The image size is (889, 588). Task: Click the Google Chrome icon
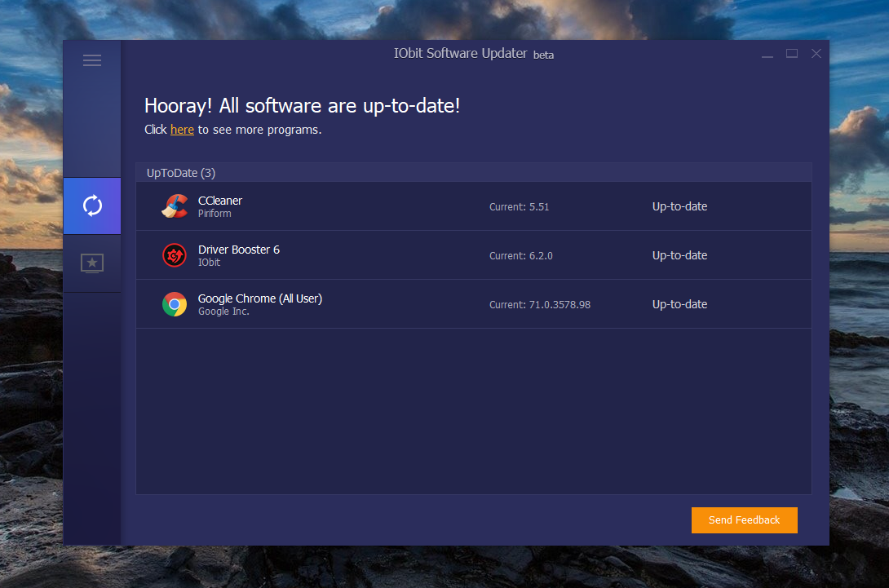pyautogui.click(x=174, y=304)
